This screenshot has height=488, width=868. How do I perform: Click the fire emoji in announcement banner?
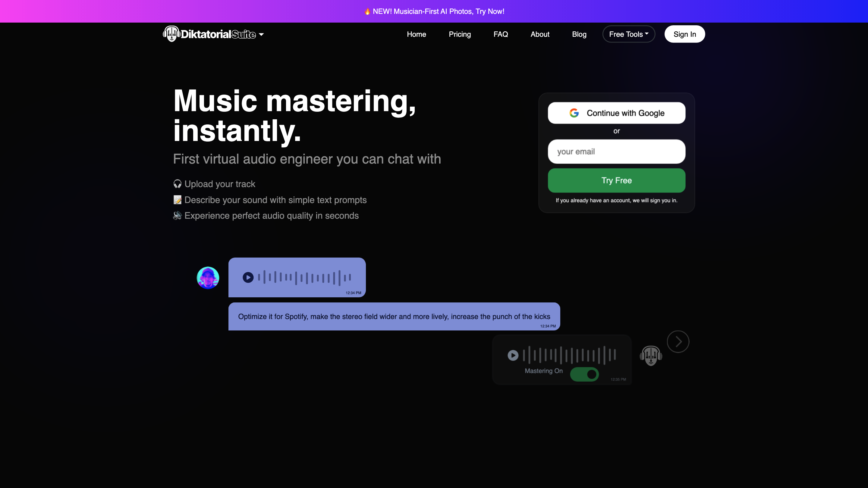(x=367, y=11)
